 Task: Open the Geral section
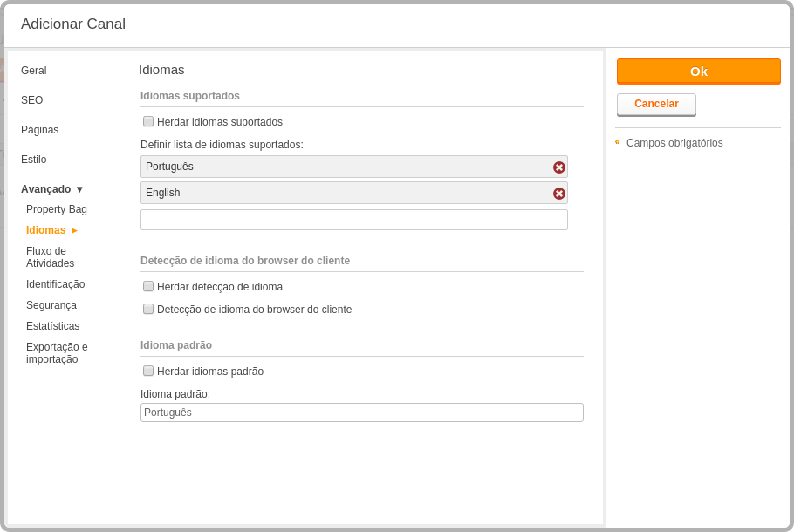(34, 71)
